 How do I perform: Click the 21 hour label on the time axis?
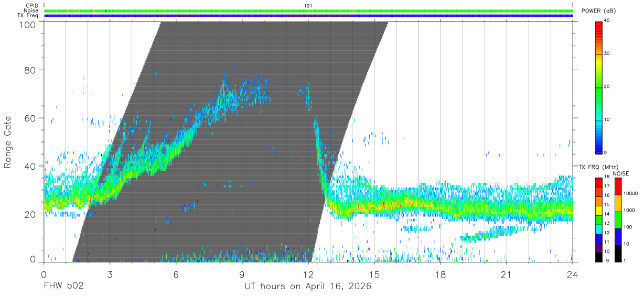[507, 274]
